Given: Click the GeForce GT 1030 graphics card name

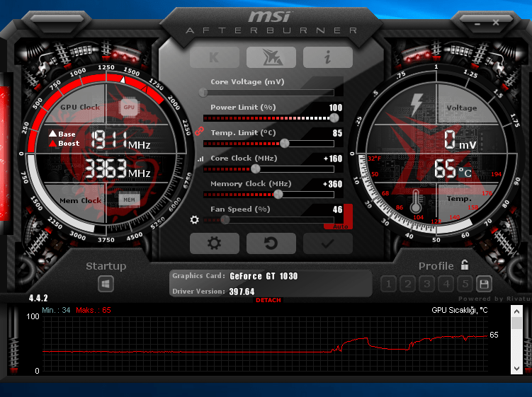Looking at the screenshot, I should (264, 276).
